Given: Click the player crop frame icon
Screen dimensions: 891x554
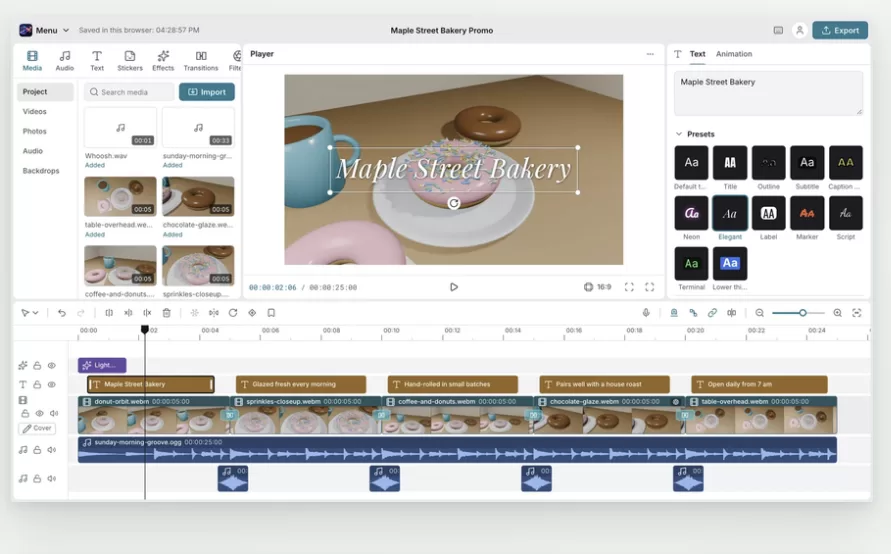Looking at the screenshot, I should click(x=629, y=287).
